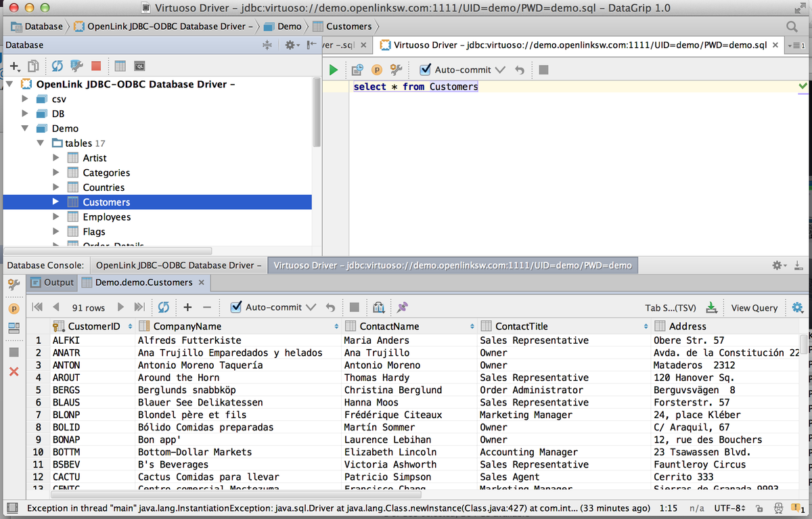
Task: Select Virtuoso Driver console tab at bottom
Action: coord(453,265)
